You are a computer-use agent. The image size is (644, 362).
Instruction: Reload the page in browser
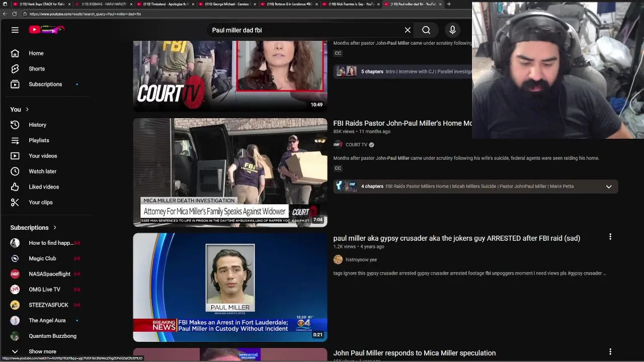[x=14, y=14]
